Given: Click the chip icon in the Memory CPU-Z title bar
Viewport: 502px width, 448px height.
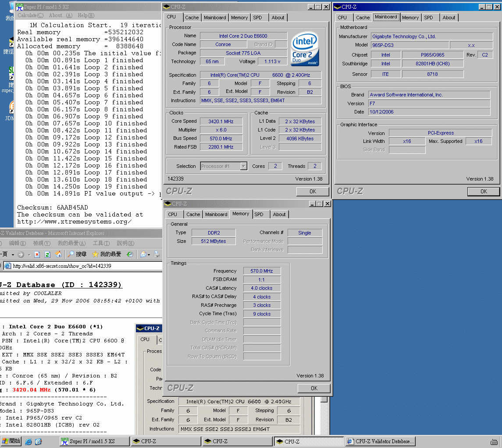Looking at the screenshot, I should coord(168,203).
